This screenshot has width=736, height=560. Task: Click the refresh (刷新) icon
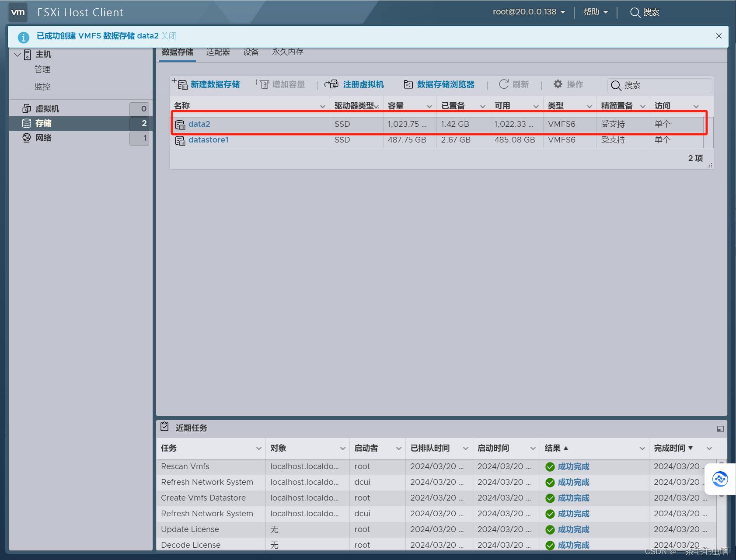pyautogui.click(x=504, y=84)
